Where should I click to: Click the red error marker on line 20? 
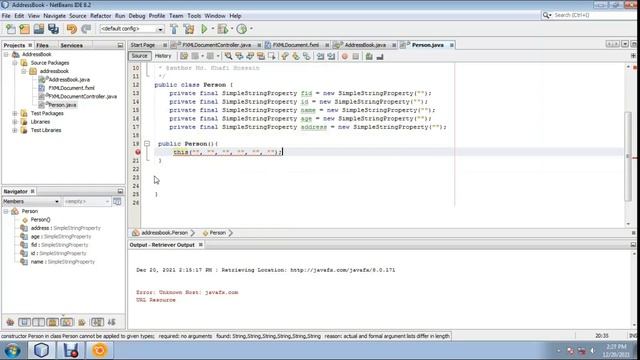[138, 152]
